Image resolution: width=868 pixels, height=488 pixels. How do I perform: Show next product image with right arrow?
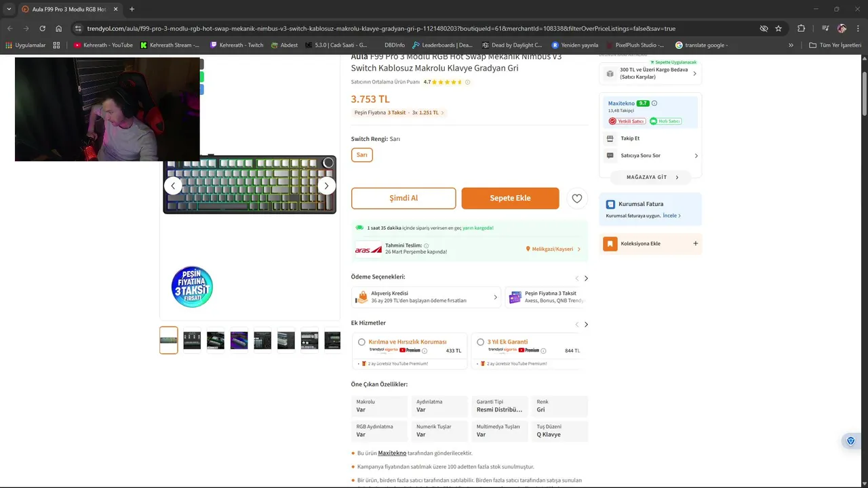pyautogui.click(x=326, y=186)
